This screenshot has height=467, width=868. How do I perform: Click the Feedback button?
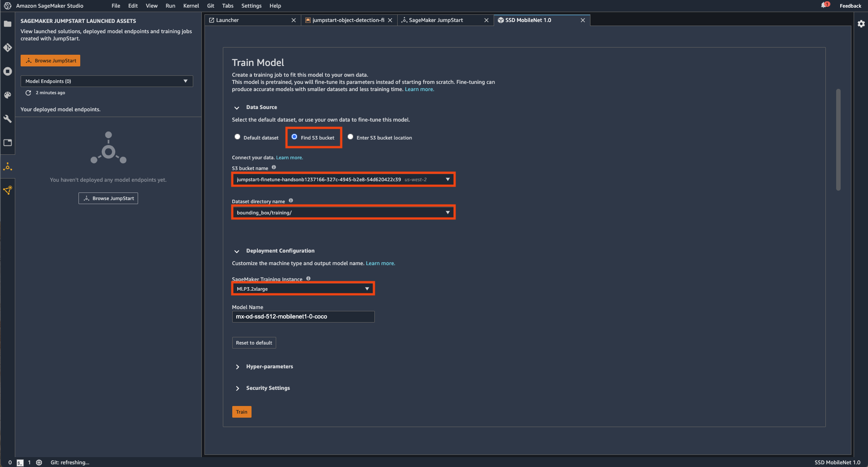click(850, 6)
